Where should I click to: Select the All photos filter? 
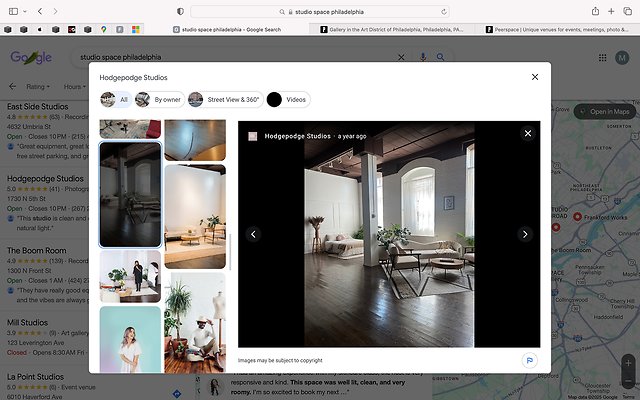coord(116,100)
